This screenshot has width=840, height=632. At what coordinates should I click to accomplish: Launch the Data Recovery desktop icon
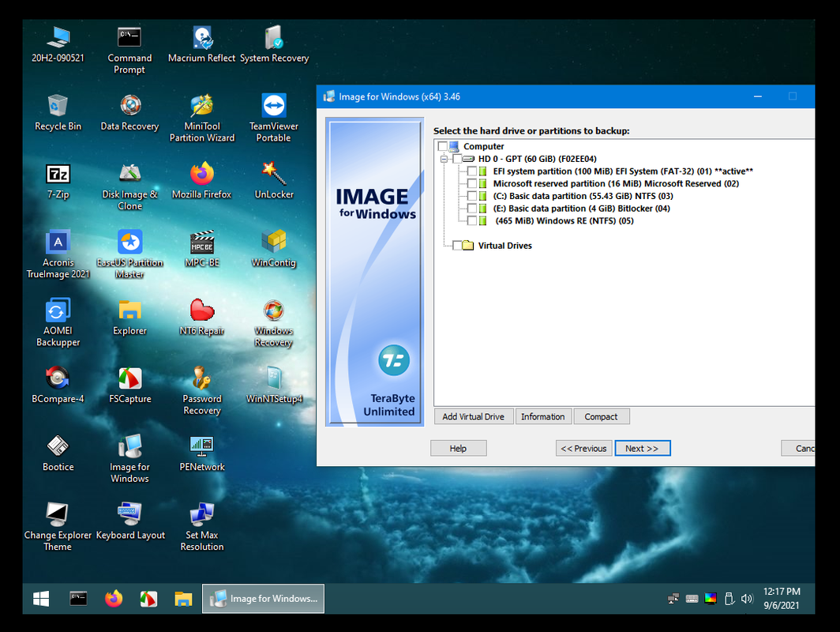[129, 112]
